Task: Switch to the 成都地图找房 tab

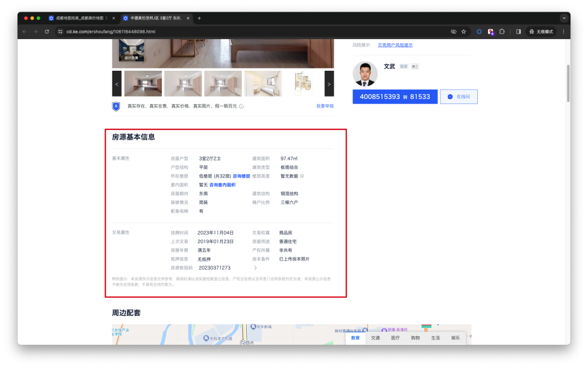Action: tap(79, 18)
